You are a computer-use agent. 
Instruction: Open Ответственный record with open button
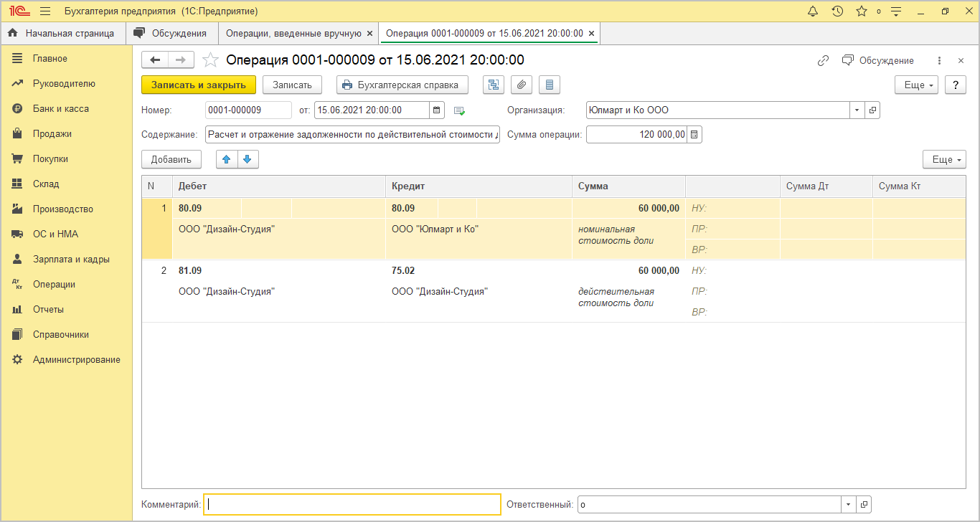pyautogui.click(x=864, y=505)
